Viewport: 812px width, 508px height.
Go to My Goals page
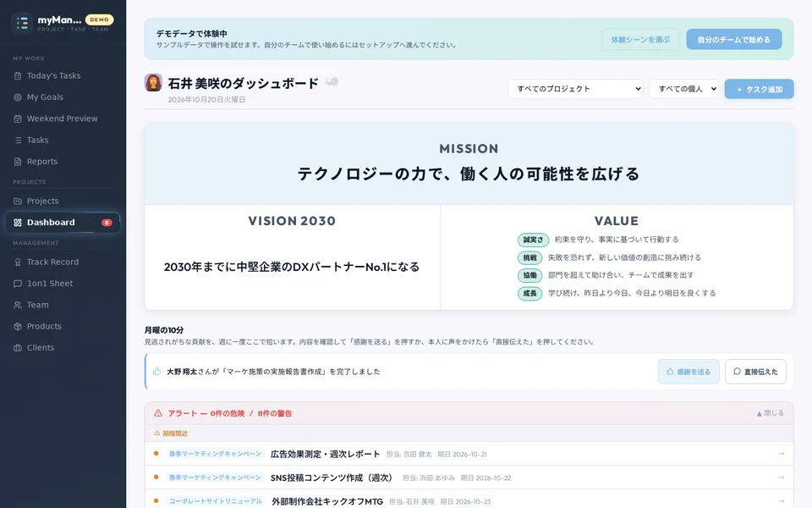(x=63, y=97)
